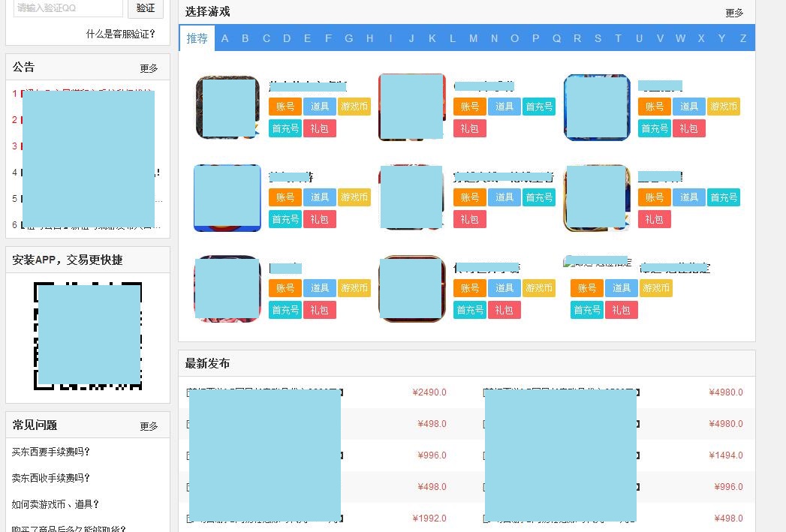The width and height of the screenshot is (786, 532).
Task: Select letter Z game filter tab
Action: click(x=742, y=38)
